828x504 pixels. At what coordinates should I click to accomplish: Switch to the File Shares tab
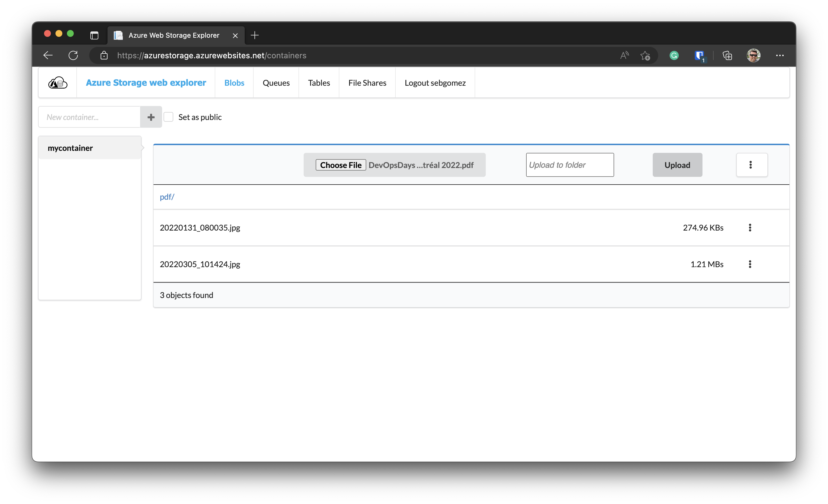[367, 83]
